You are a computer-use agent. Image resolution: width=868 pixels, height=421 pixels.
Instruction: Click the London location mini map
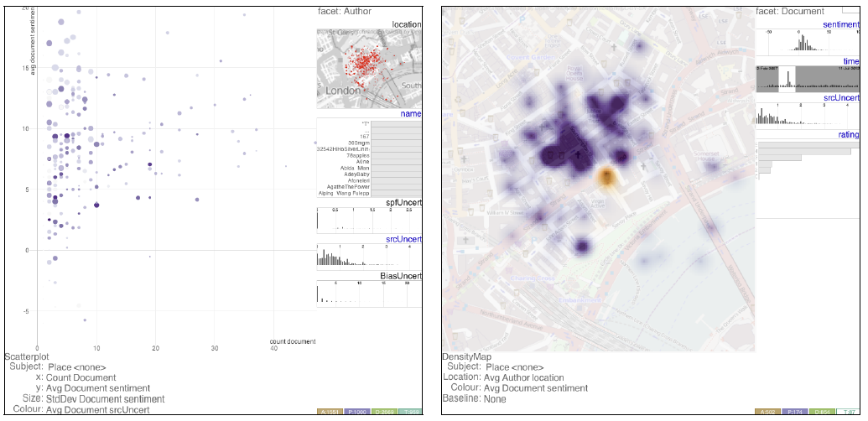(x=368, y=69)
